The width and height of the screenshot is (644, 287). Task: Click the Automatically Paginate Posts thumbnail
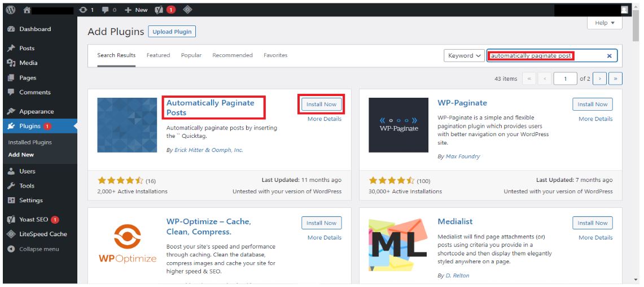[x=127, y=125]
